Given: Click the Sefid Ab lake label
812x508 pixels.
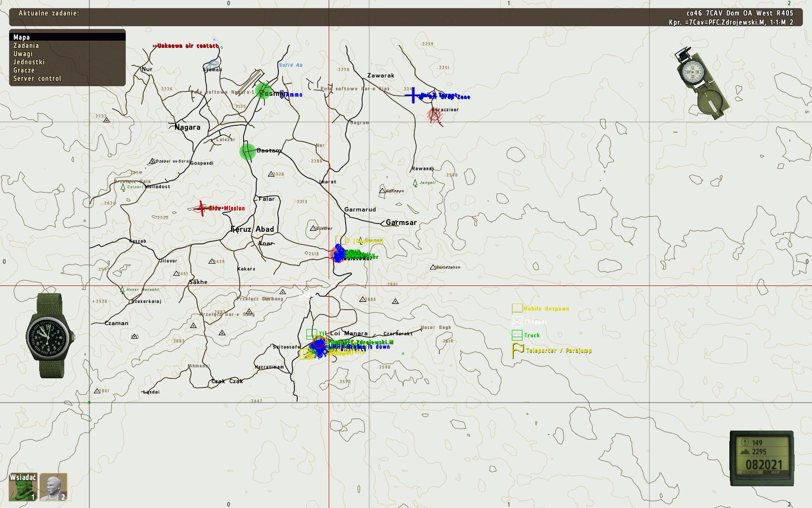Looking at the screenshot, I should tap(290, 65).
